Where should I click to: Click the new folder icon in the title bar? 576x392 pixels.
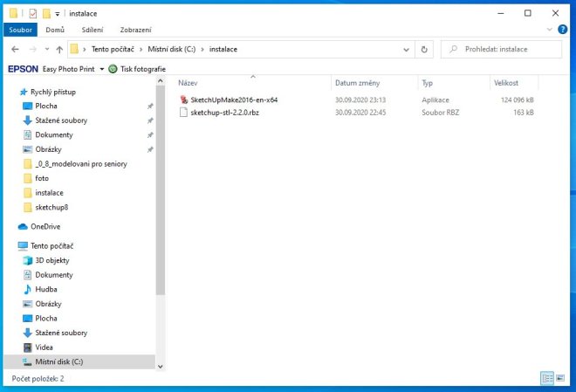(46, 14)
